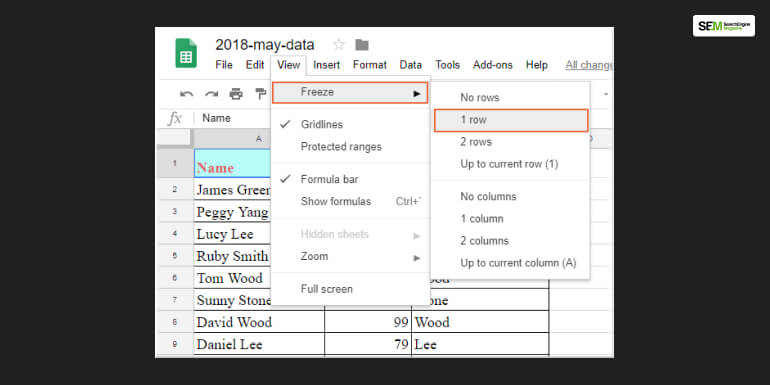Open the File menu
Viewport: 770px width, 385px height.
point(224,65)
